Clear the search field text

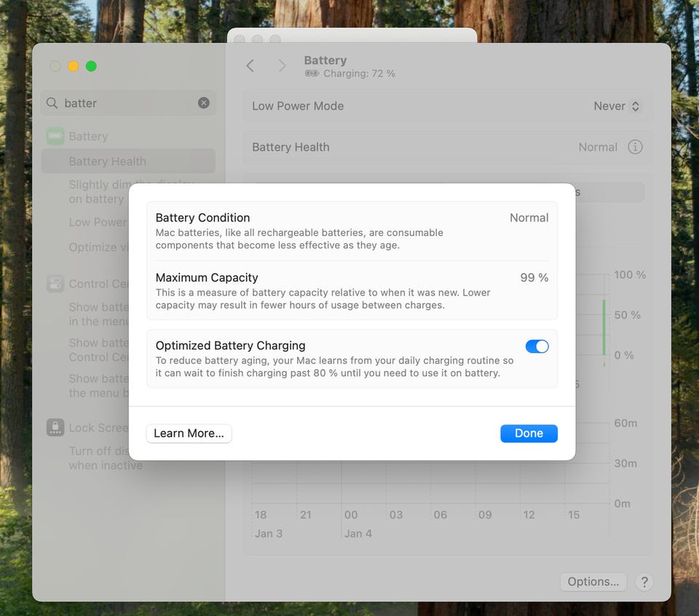[x=204, y=103]
